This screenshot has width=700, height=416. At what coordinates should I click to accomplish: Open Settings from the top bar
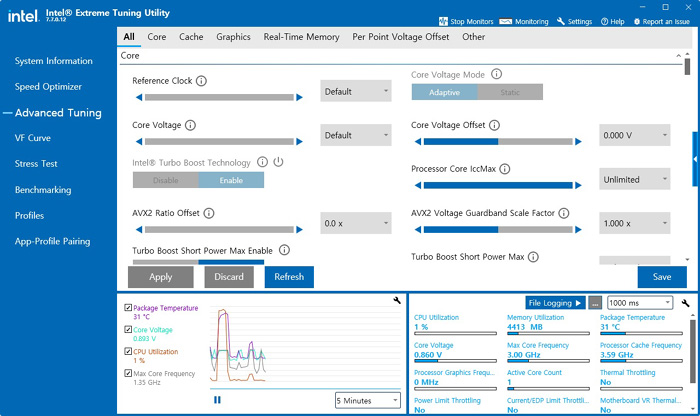tap(574, 21)
